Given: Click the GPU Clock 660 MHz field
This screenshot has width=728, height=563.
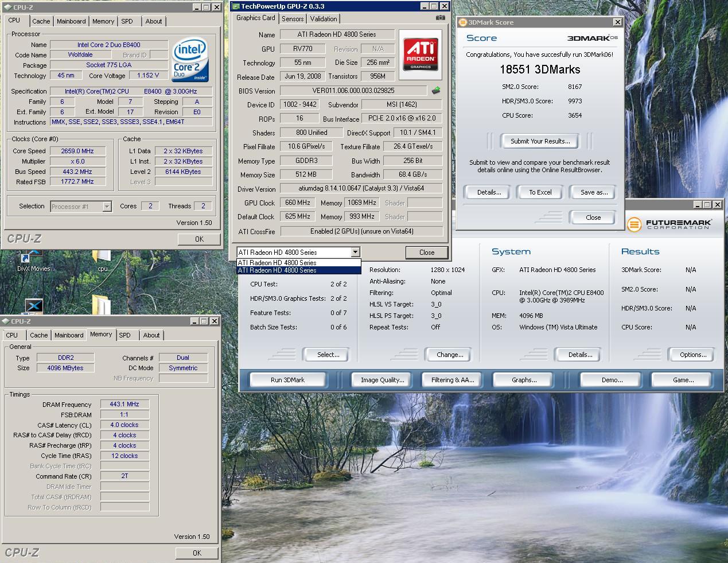Looking at the screenshot, I should pos(297,203).
